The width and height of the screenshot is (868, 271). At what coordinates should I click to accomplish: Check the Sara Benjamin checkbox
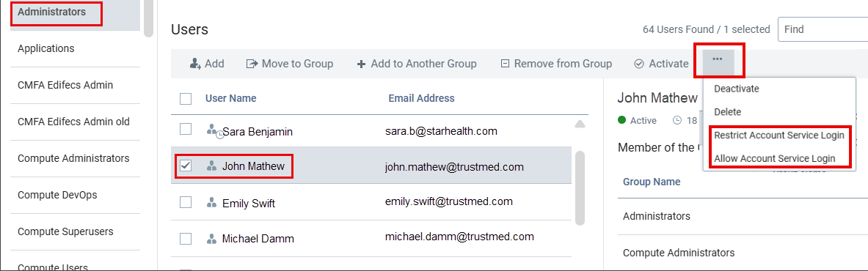[x=186, y=130]
